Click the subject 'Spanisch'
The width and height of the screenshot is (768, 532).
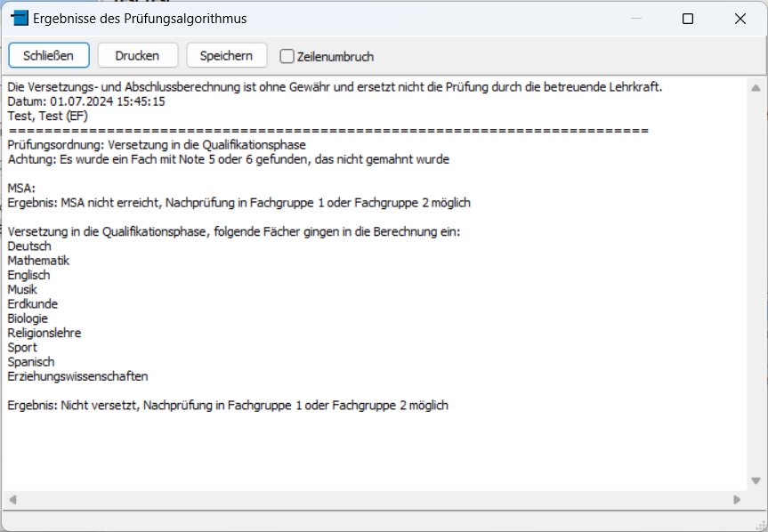click(x=31, y=362)
